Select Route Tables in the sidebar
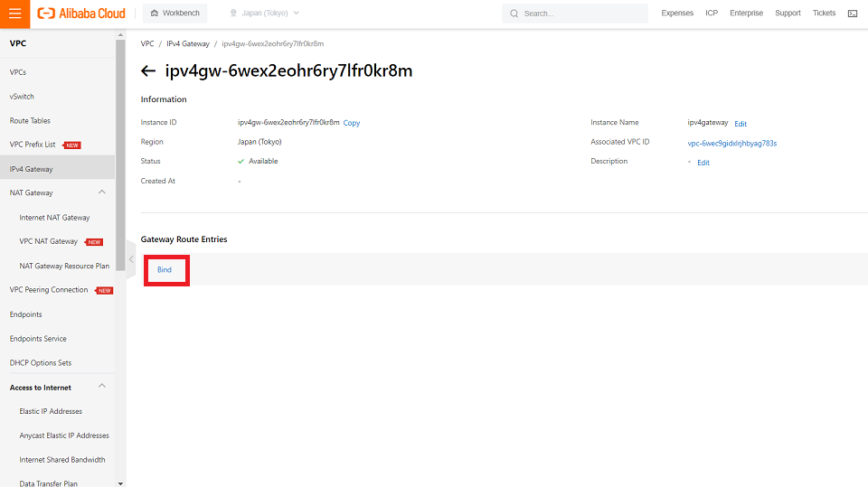The width and height of the screenshot is (868, 487). click(x=30, y=120)
